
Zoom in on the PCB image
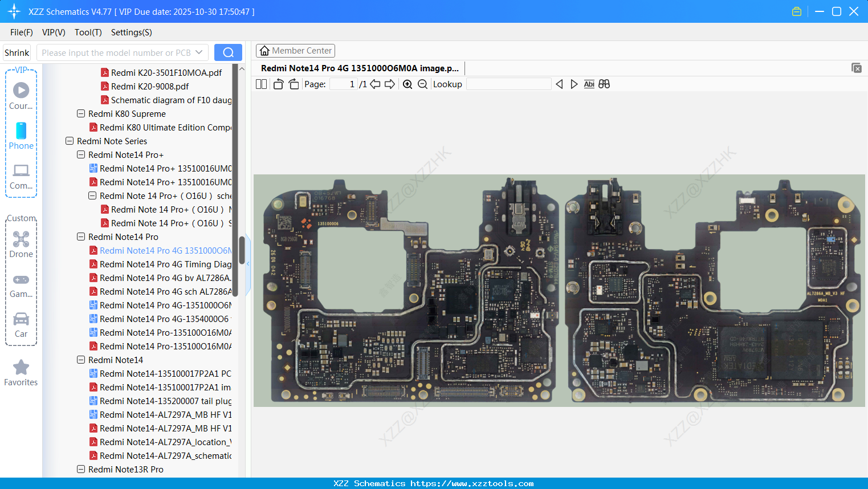pos(407,84)
